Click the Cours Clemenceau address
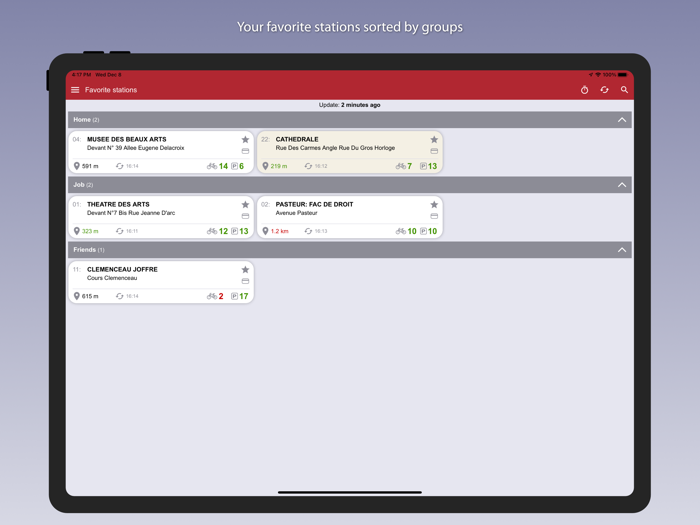700x525 pixels. [112, 278]
